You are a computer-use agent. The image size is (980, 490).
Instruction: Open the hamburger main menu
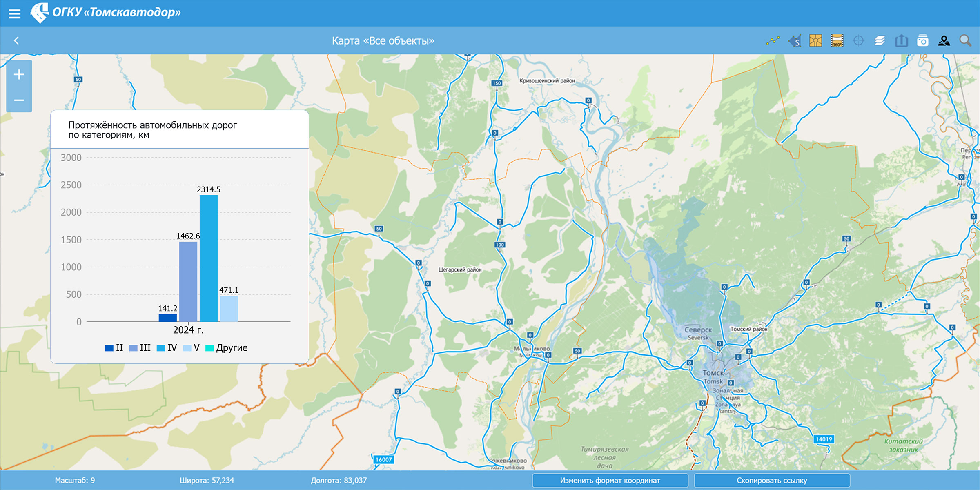(15, 14)
